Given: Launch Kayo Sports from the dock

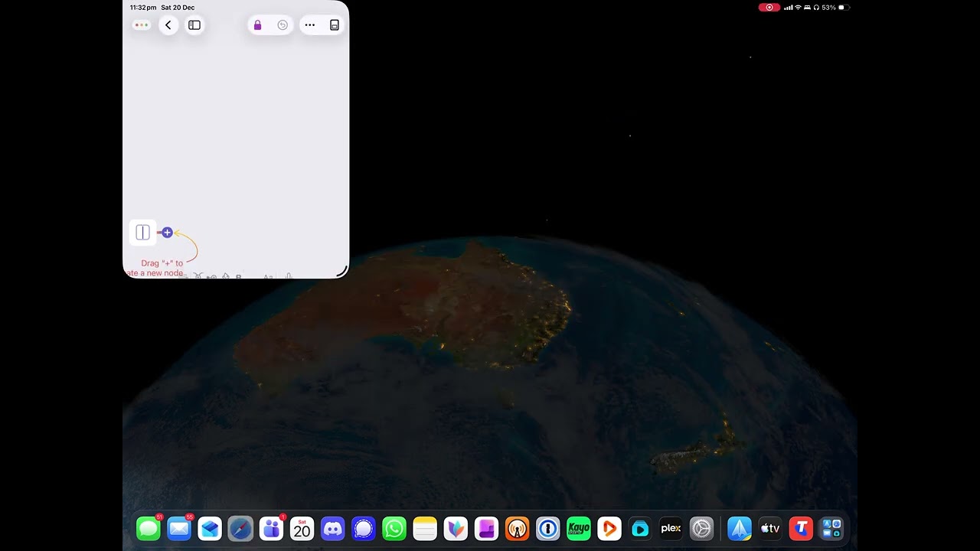Looking at the screenshot, I should coord(579,529).
